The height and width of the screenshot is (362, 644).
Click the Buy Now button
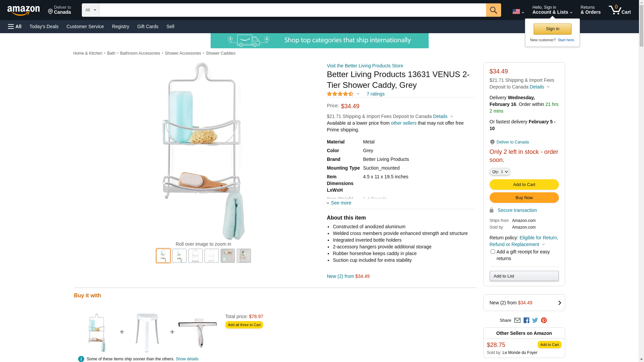point(524,198)
